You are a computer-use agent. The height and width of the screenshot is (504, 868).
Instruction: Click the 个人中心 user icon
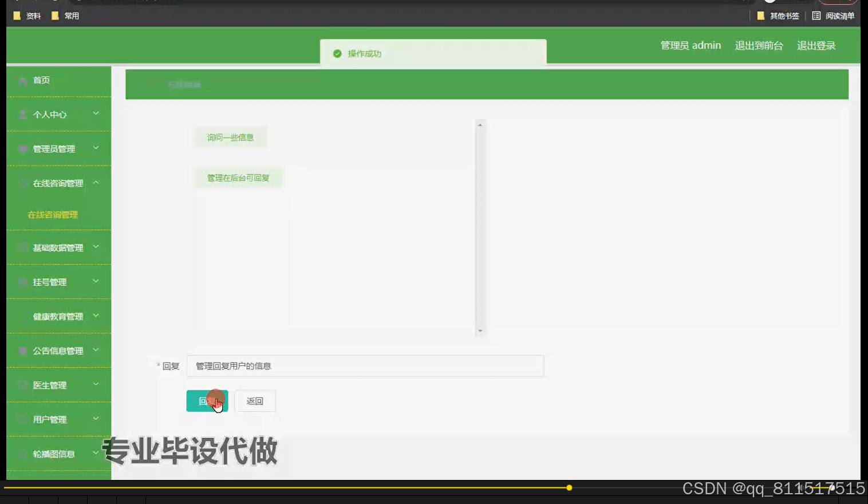click(22, 114)
